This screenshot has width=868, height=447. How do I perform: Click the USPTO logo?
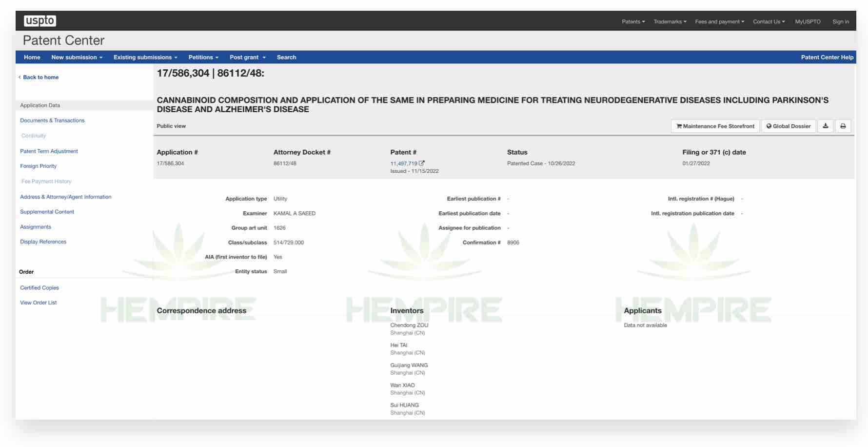40,20
